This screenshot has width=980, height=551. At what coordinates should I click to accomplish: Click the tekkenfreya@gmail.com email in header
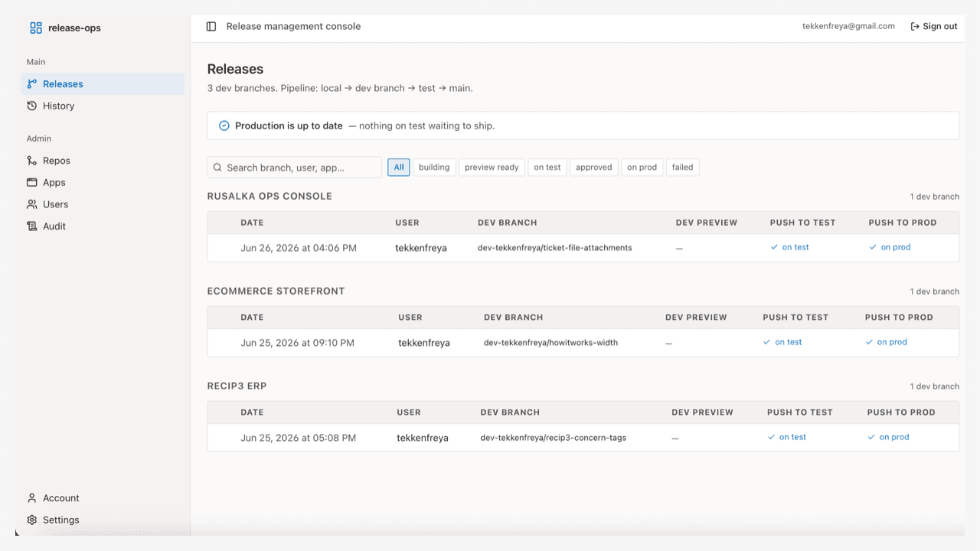click(848, 26)
